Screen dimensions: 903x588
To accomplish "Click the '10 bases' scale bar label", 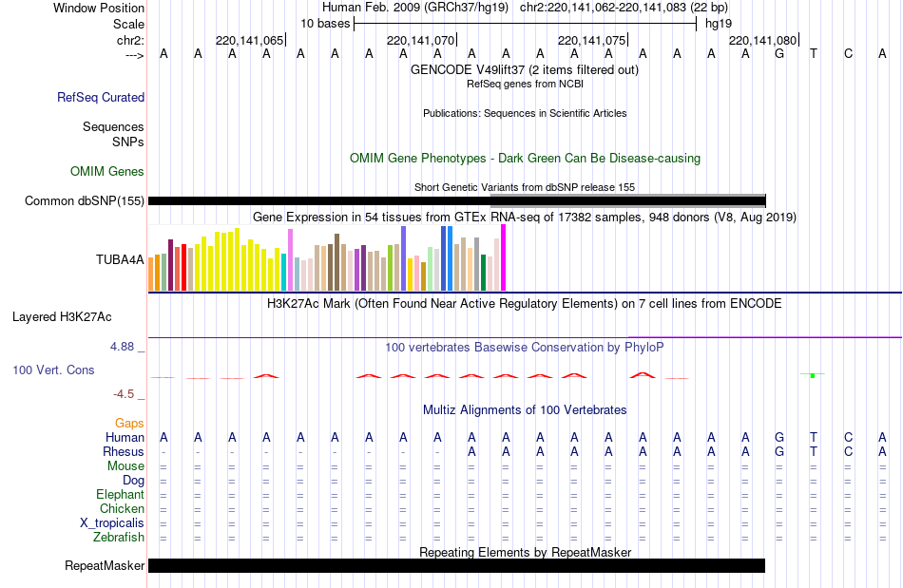I will (325, 24).
